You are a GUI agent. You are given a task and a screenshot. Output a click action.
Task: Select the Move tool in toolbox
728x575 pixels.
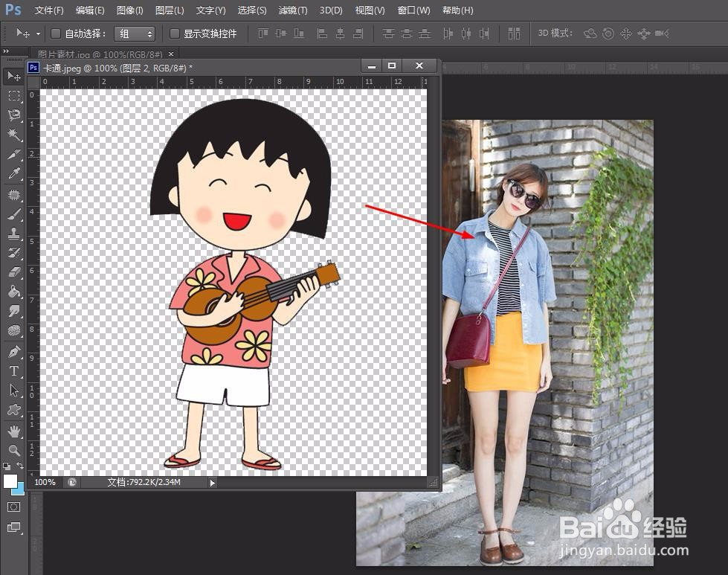[14, 76]
